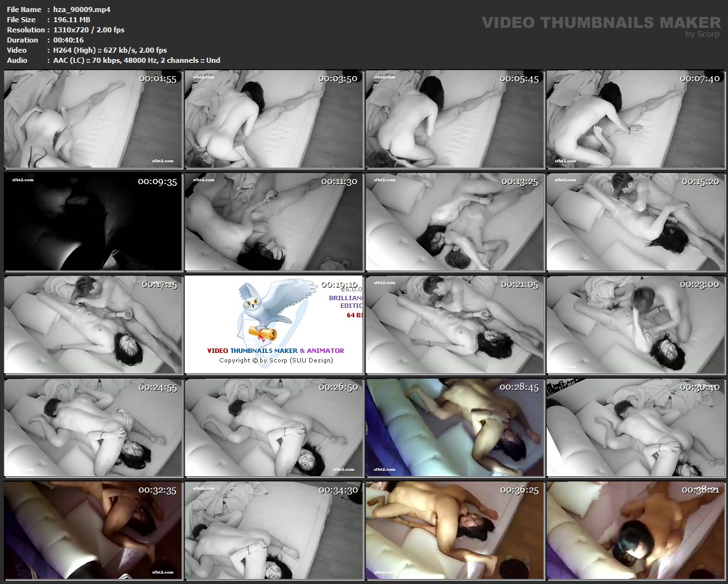The image size is (728, 584).
Task: Select the thumbnail stamped 00:38:21
Action: 635,531
